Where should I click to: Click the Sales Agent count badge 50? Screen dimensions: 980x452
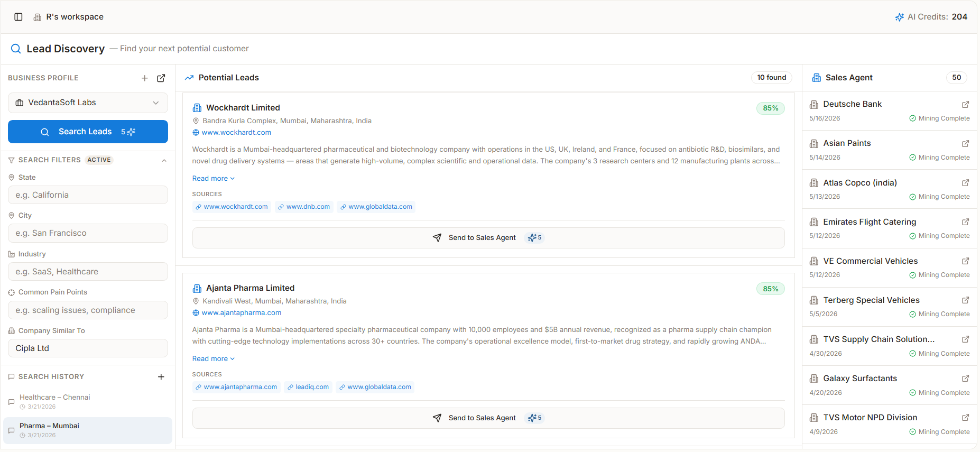pyautogui.click(x=957, y=78)
